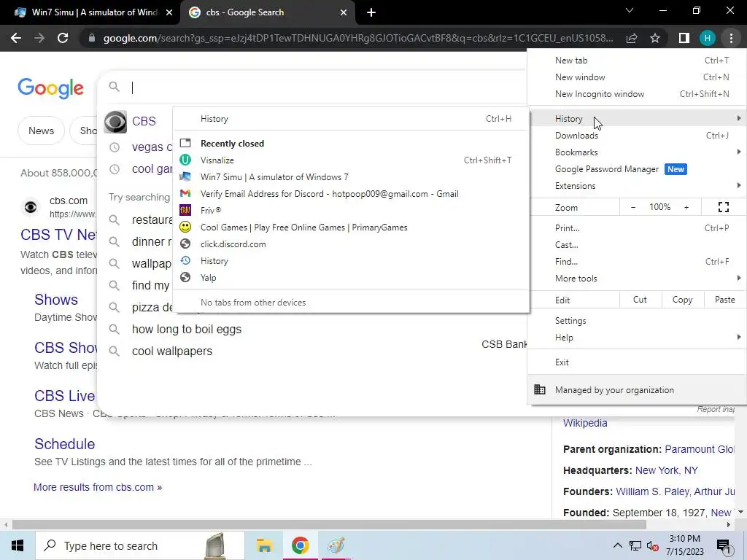Reopen the Gmail Verify Email Address tab

coord(351,194)
